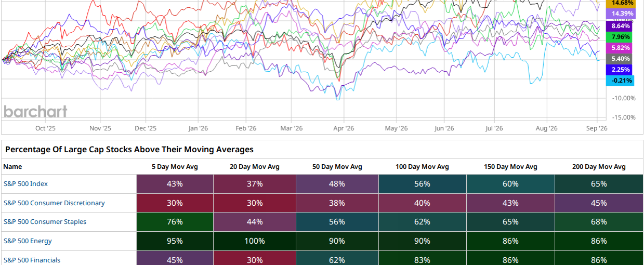
Task: Select Financials 200 Day value 86%
Action: (x=599, y=258)
